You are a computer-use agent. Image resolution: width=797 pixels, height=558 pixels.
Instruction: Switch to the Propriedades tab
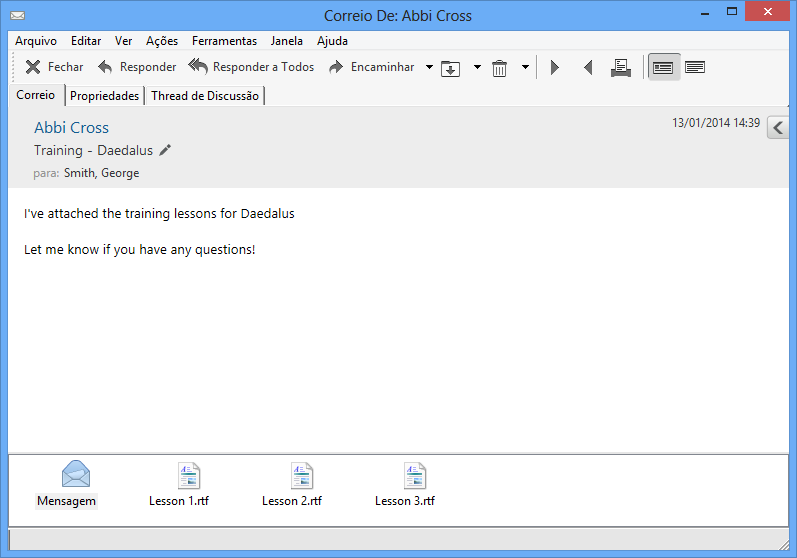105,96
